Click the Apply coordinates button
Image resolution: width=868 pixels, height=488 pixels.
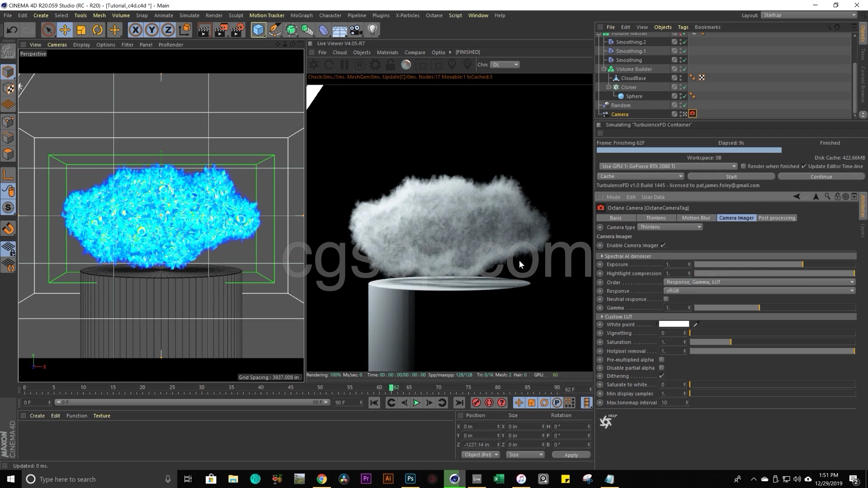pos(571,455)
